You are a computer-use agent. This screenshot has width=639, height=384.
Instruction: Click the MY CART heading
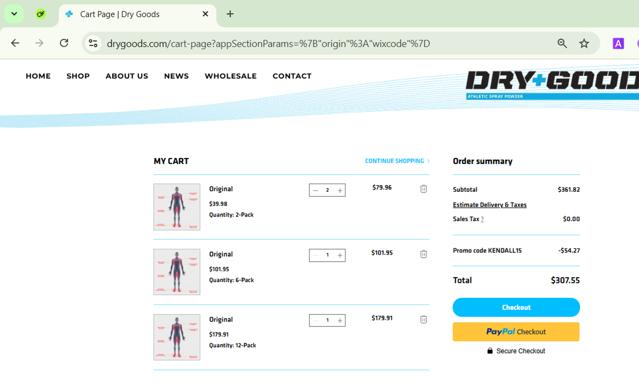click(171, 161)
